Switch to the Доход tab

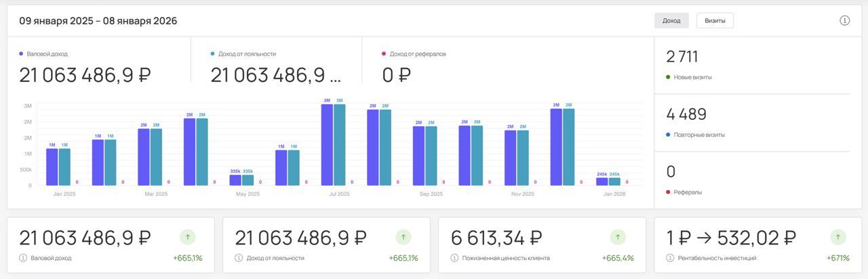click(671, 20)
